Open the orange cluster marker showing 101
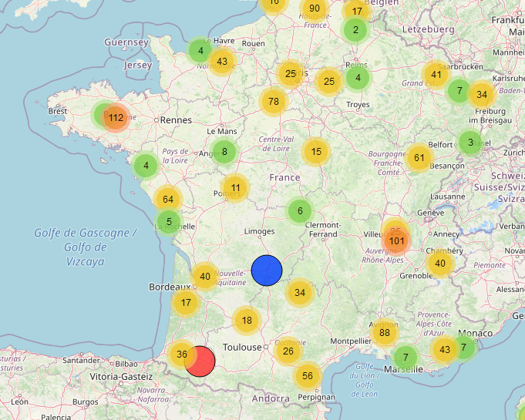Image resolution: width=525 pixels, height=420 pixels. click(x=397, y=241)
